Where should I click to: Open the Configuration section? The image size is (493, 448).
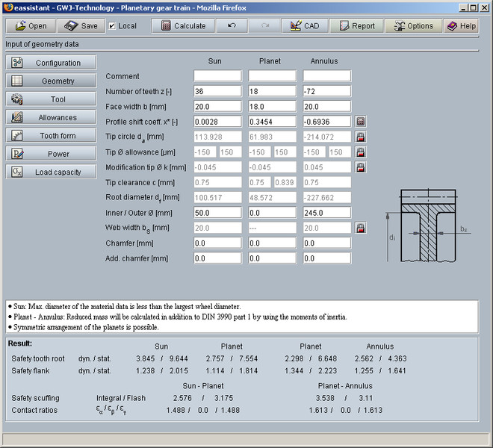pyautogui.click(x=52, y=63)
